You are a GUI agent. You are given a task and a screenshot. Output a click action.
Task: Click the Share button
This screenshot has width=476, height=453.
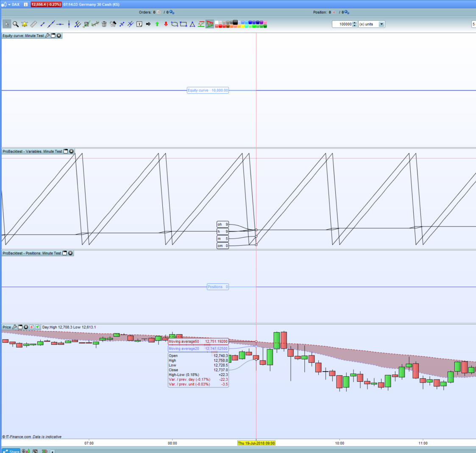11,451
